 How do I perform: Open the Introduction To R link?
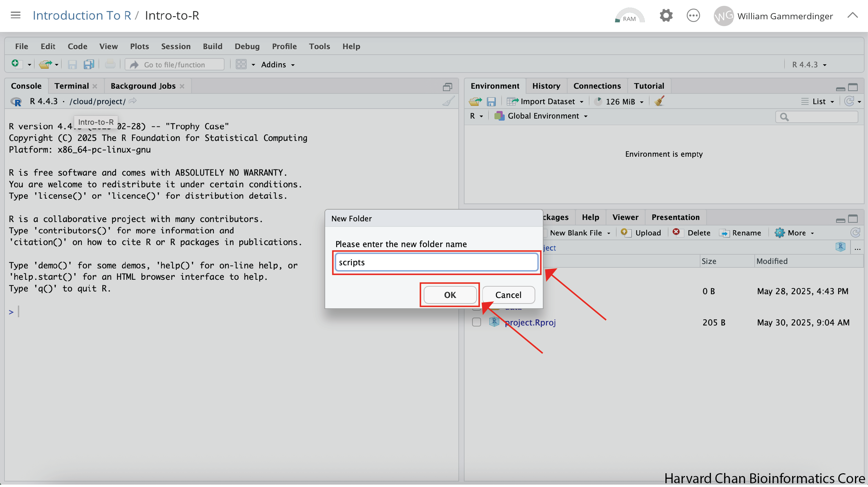coord(82,15)
